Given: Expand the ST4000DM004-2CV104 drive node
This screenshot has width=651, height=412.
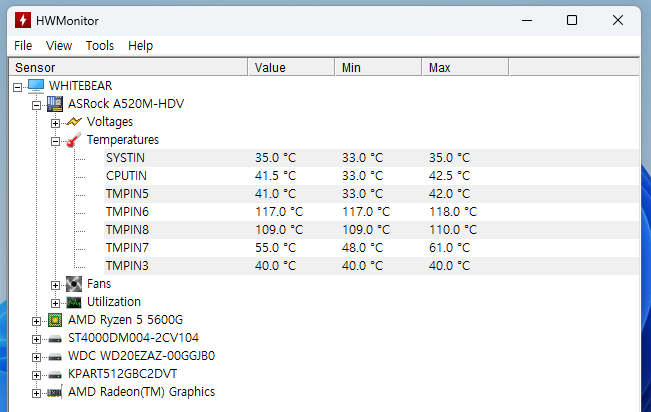Looking at the screenshot, I should click(x=37, y=339).
